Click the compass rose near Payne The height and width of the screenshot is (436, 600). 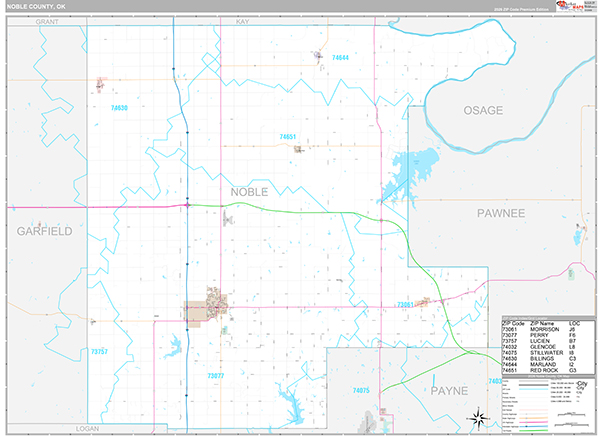point(478,418)
